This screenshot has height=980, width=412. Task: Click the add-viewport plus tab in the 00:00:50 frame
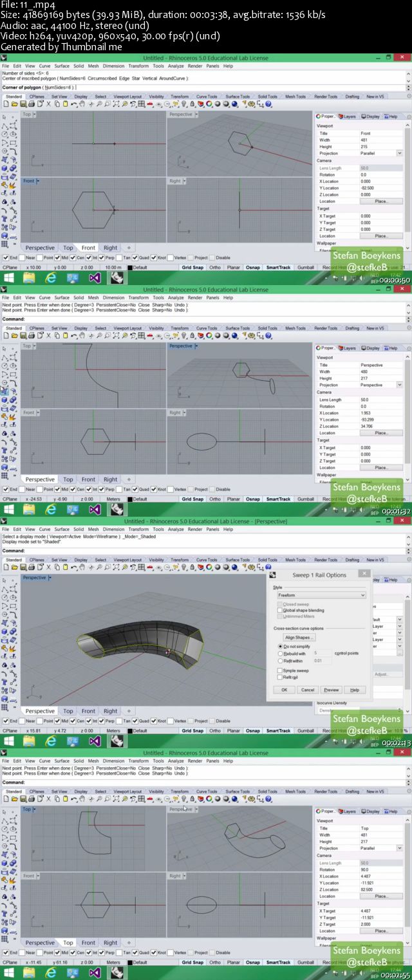pyautogui.click(x=128, y=248)
